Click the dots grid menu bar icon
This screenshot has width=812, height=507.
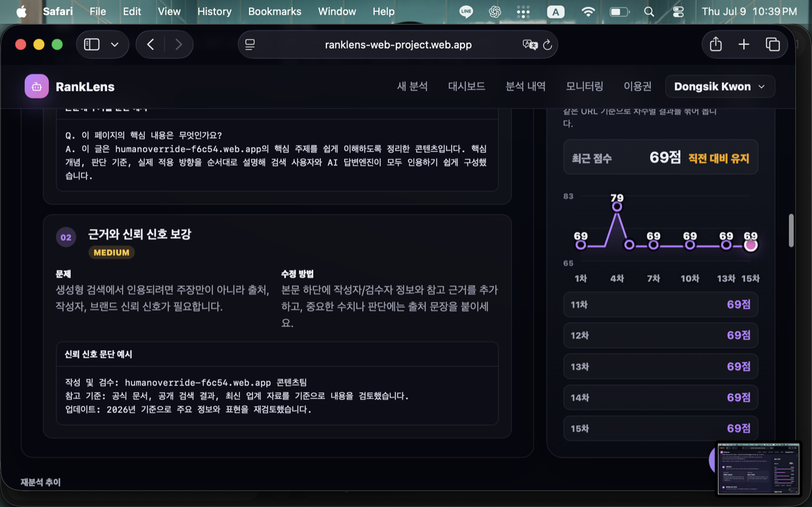[523, 11]
